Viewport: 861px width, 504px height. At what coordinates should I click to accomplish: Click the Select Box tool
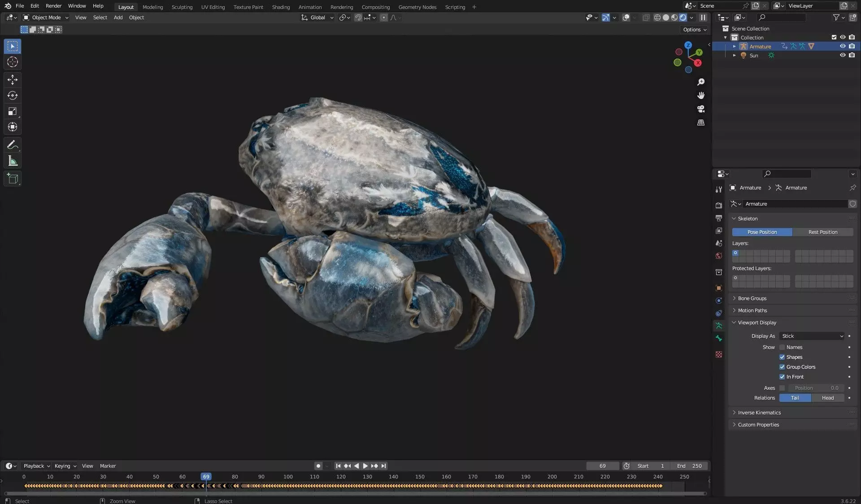coord(13,46)
